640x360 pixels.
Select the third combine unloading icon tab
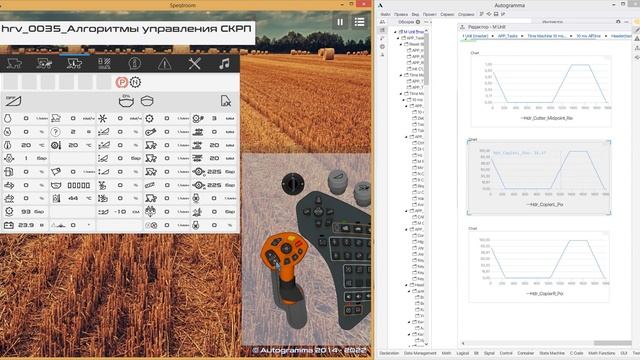(x=74, y=64)
